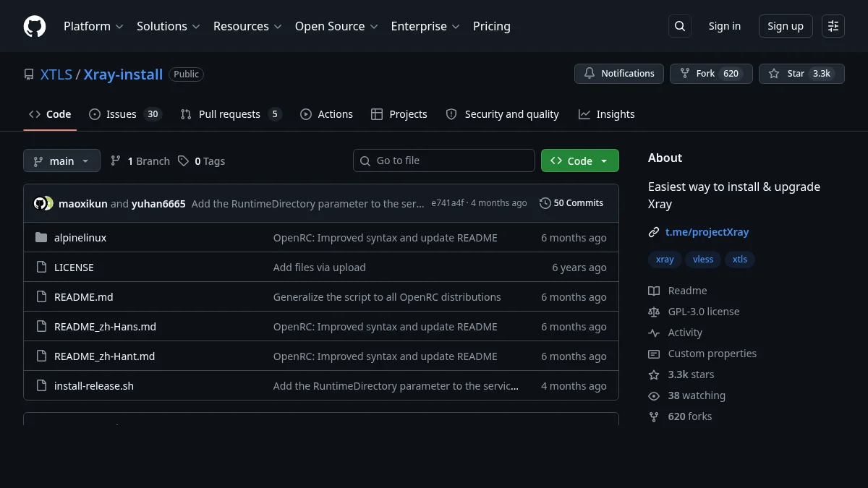This screenshot has height=488, width=868.
Task: Open the green Code dropdown button
Action: [580, 160]
